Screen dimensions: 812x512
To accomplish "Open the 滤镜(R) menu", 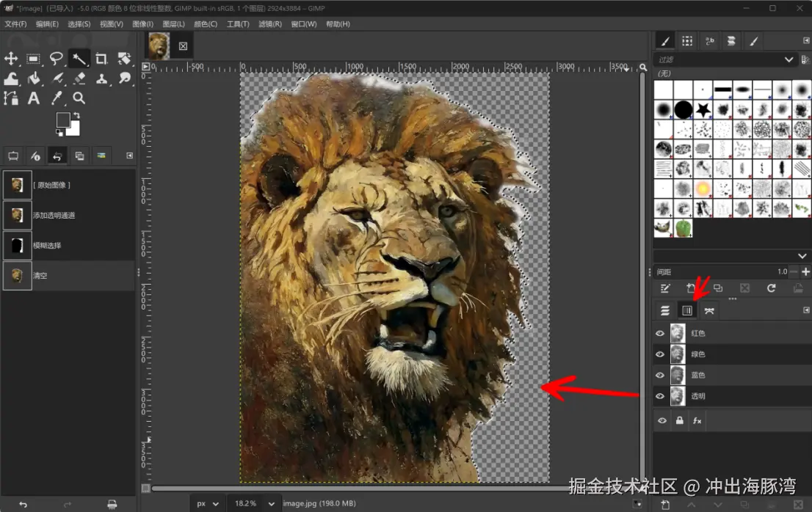I will [x=269, y=23].
